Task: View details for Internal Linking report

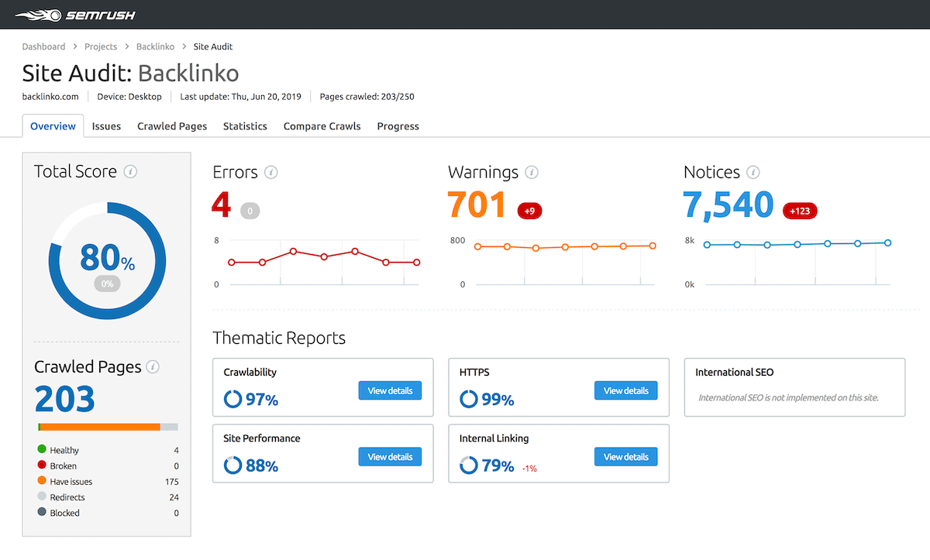Action: coord(625,457)
